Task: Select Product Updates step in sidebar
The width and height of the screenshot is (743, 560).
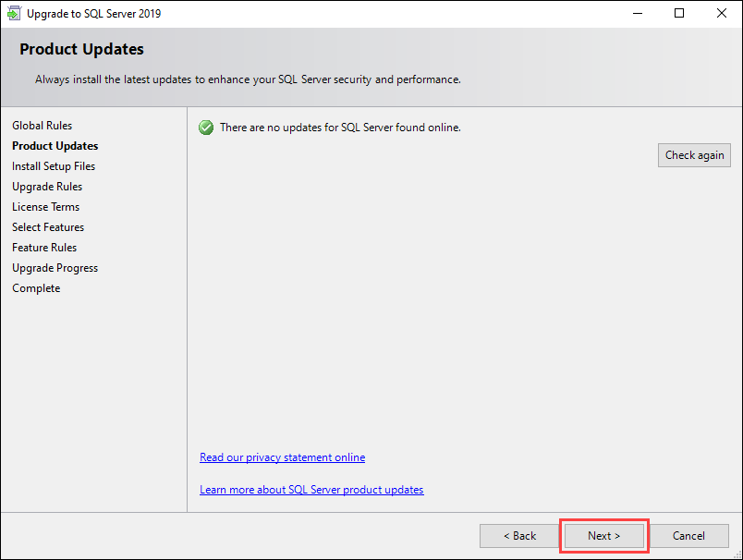Action: pyautogui.click(x=55, y=146)
